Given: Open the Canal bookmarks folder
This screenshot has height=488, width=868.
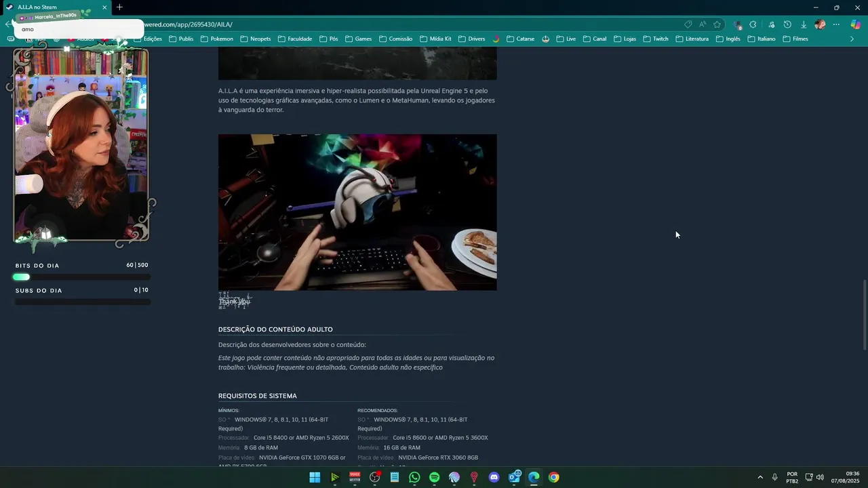Looking at the screenshot, I should (594, 39).
